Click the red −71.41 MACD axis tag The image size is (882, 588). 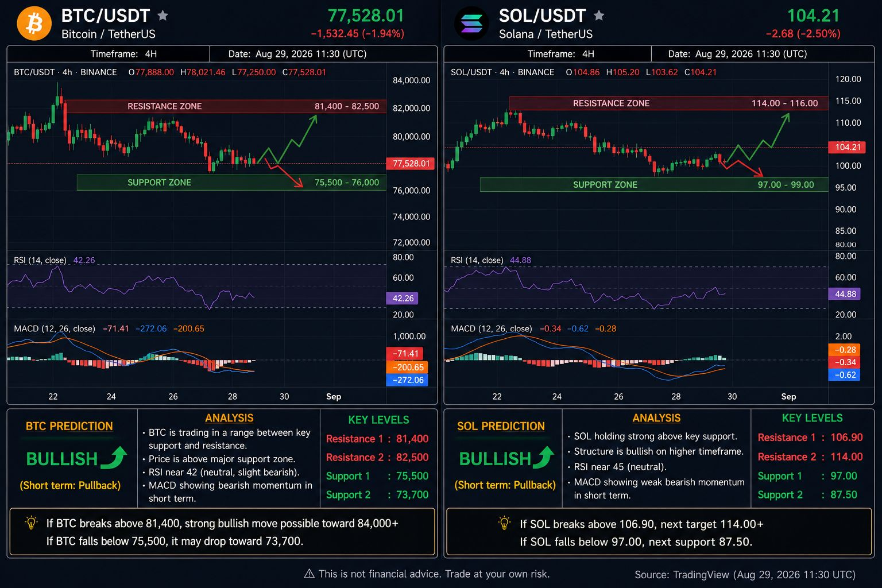click(x=405, y=354)
